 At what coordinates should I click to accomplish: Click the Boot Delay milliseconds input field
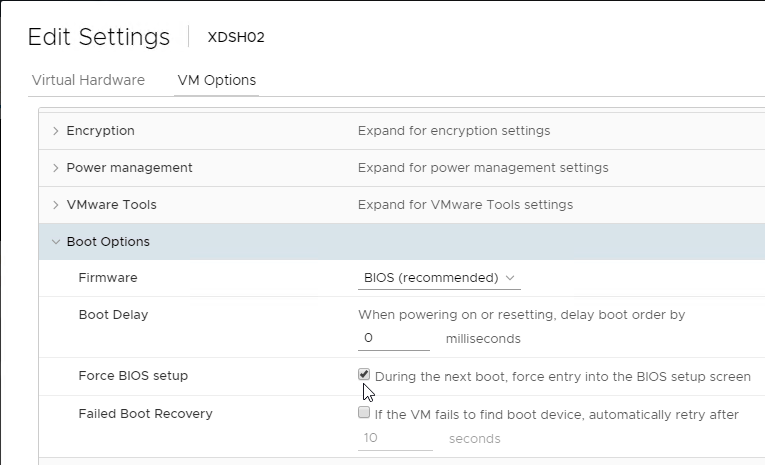click(394, 339)
